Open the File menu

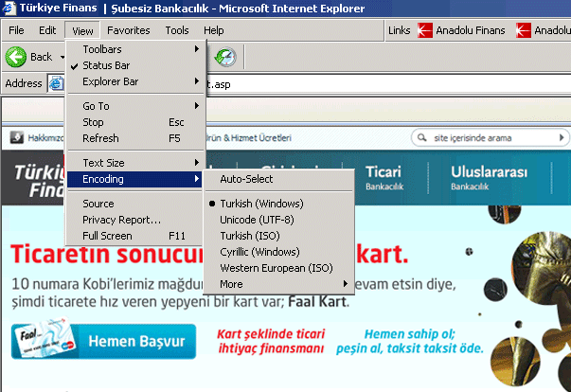(x=16, y=30)
